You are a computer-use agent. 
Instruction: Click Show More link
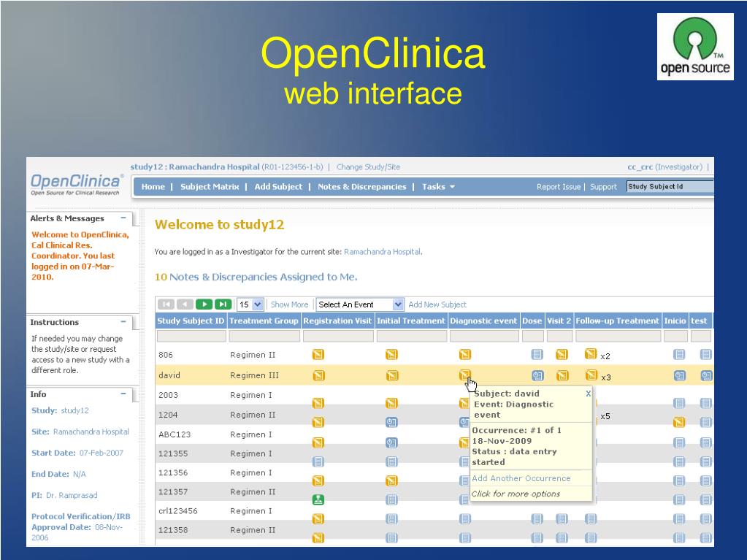[289, 304]
